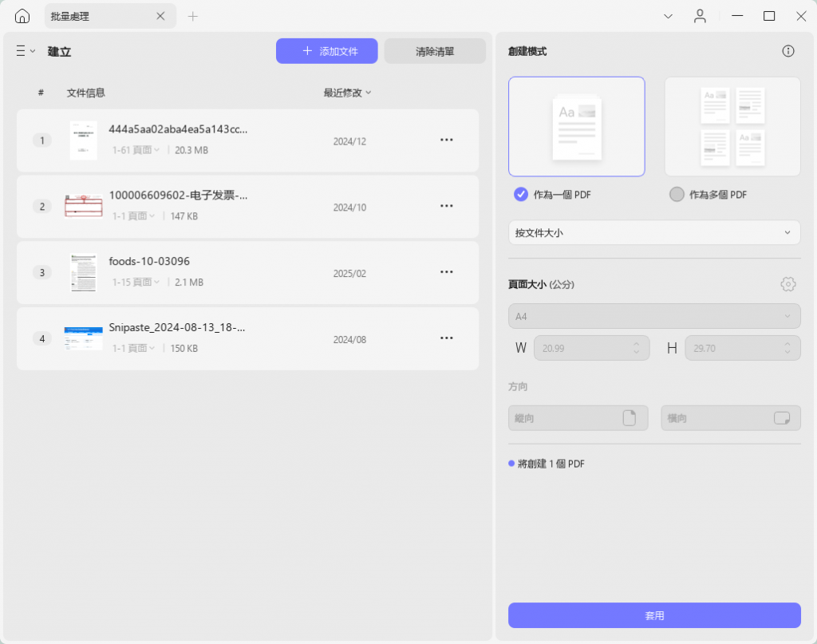Select the Snipaste screenshot thumbnail

click(x=83, y=338)
